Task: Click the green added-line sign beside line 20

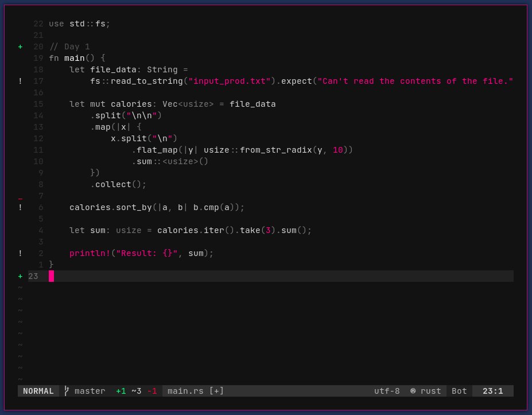Action: [20, 46]
